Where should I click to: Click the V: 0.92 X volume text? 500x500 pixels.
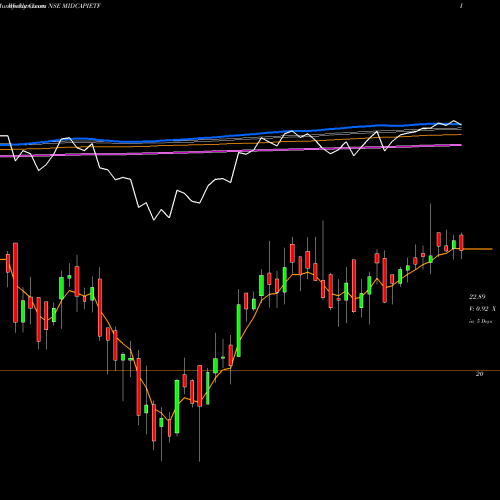[482, 309]
